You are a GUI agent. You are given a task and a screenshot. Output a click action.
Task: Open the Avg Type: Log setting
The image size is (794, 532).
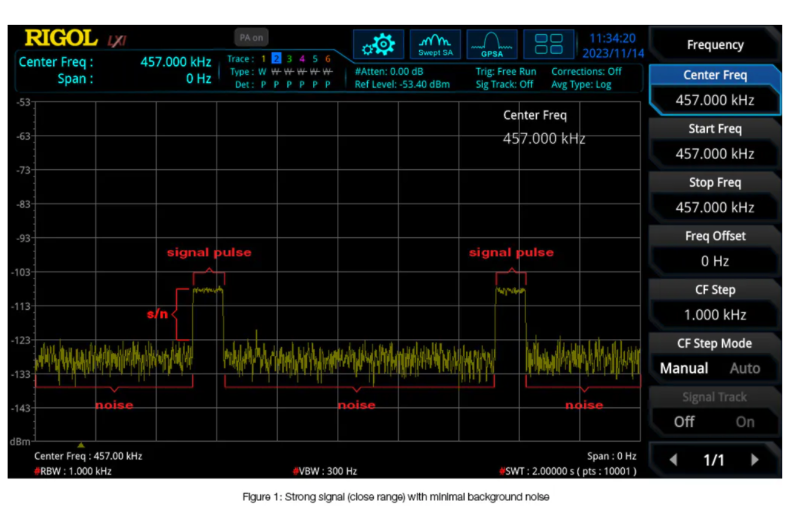tap(581, 85)
